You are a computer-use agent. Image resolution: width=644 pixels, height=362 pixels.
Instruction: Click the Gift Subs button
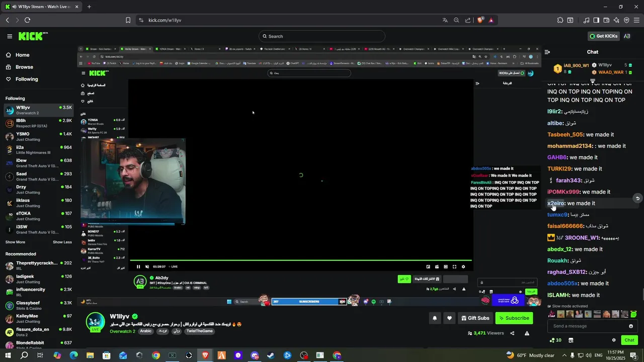click(475, 318)
